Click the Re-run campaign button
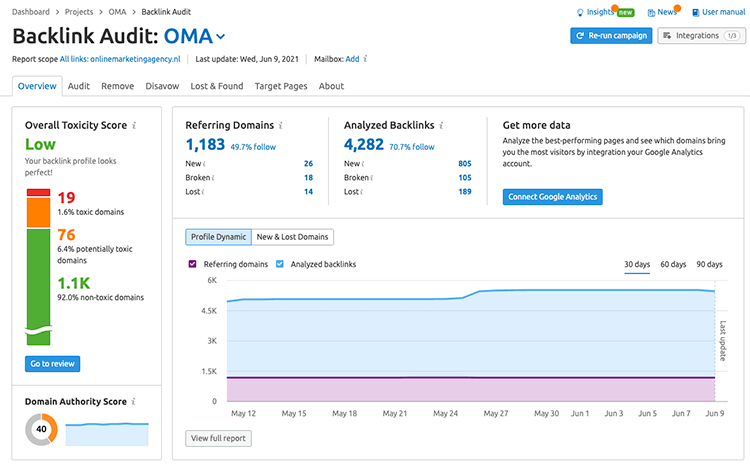The width and height of the screenshot is (750, 464). 611,35
